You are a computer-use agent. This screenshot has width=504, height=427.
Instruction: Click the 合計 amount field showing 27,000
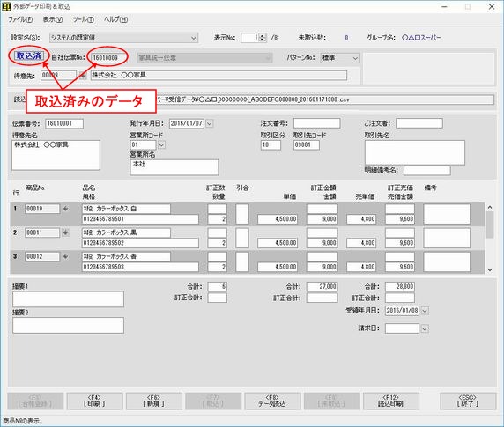click(322, 286)
